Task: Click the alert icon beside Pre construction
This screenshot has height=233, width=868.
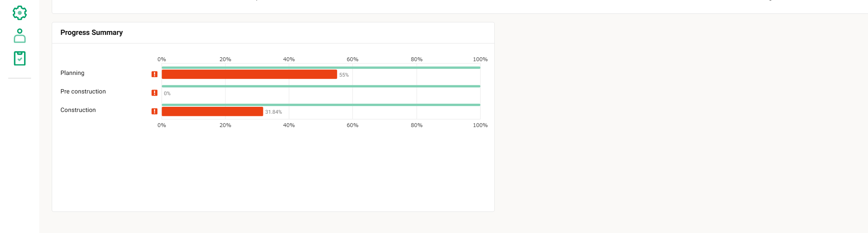Action: pyautogui.click(x=154, y=93)
